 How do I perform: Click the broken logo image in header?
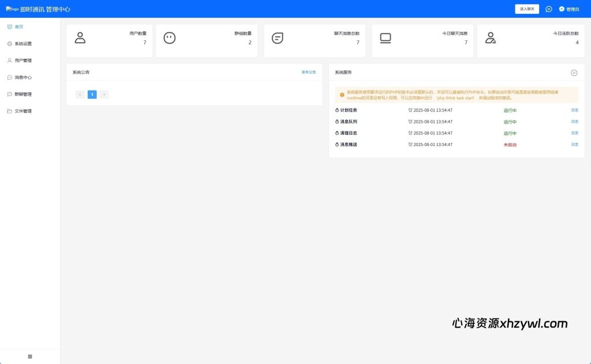pos(12,9)
